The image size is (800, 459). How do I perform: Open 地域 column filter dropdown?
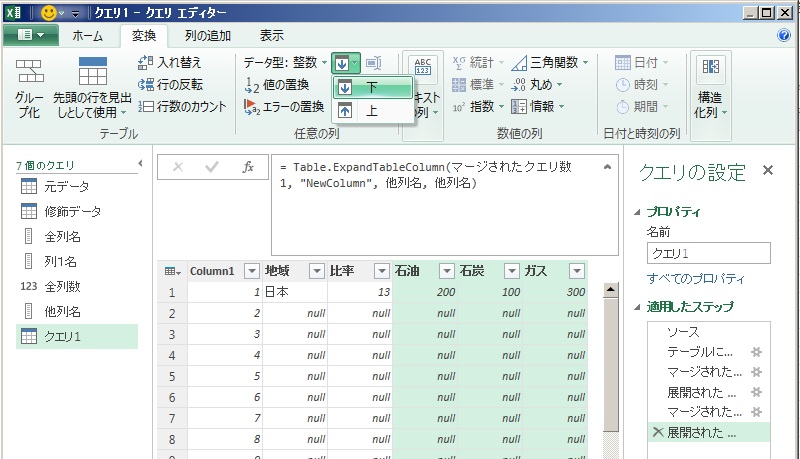(x=317, y=271)
